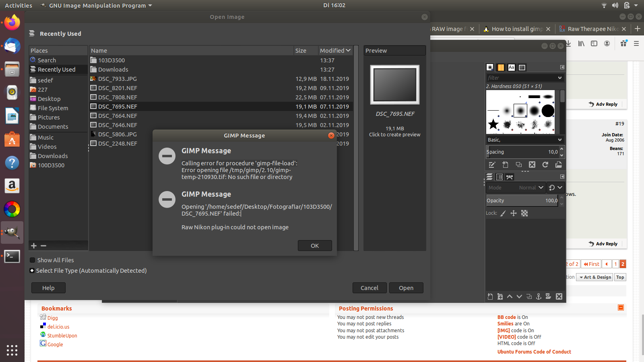Toggle the Show All Files checkbox
The width and height of the screenshot is (644, 362).
click(x=33, y=260)
